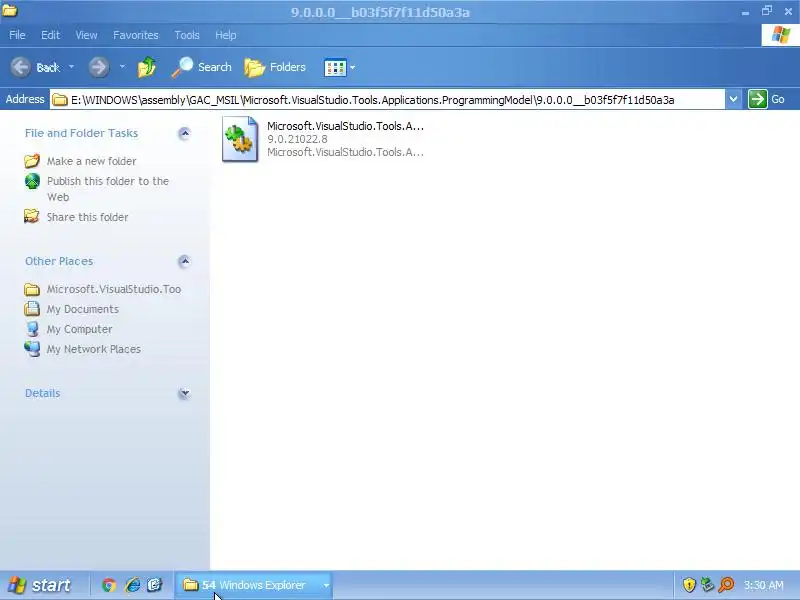Click the folder icon in window title bar
800x600 pixels.
pos(9,10)
